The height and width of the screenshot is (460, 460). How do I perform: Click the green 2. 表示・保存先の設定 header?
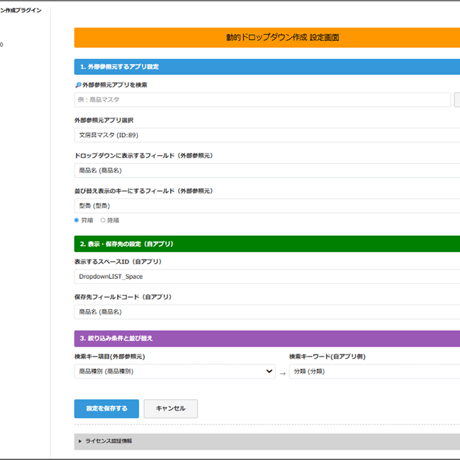(x=267, y=244)
